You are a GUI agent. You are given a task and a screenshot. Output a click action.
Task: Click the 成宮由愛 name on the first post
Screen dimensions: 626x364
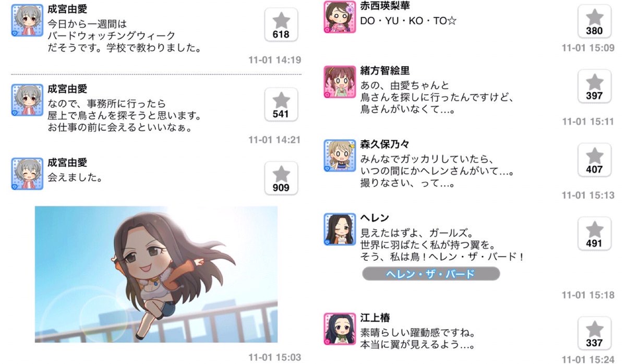point(67,9)
